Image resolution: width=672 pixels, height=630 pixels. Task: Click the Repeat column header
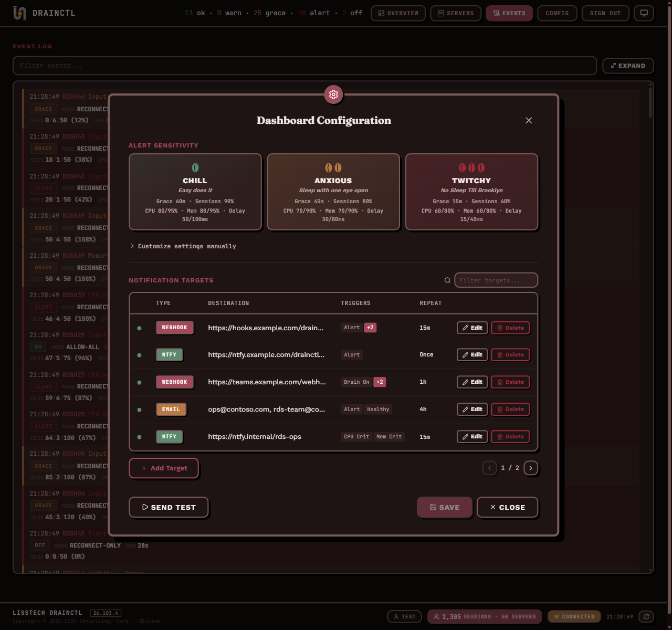430,303
